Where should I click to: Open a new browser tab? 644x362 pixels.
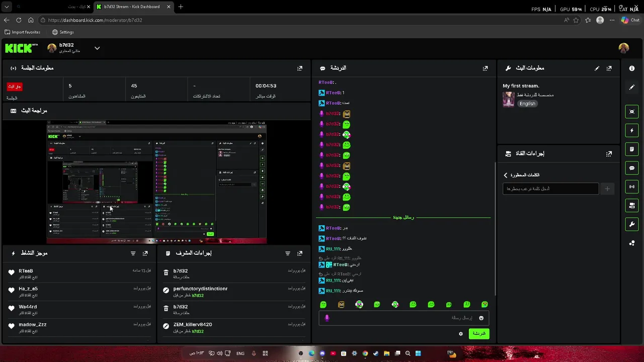[181, 7]
